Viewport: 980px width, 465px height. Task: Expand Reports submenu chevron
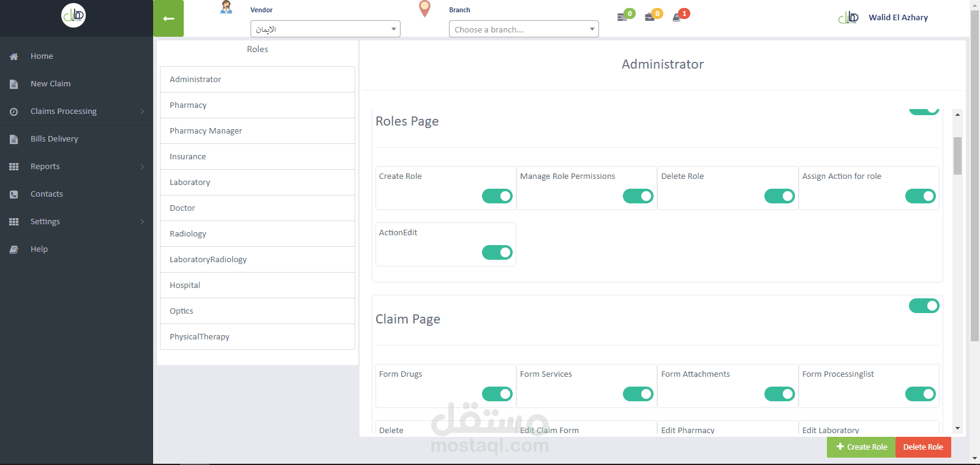tap(142, 167)
